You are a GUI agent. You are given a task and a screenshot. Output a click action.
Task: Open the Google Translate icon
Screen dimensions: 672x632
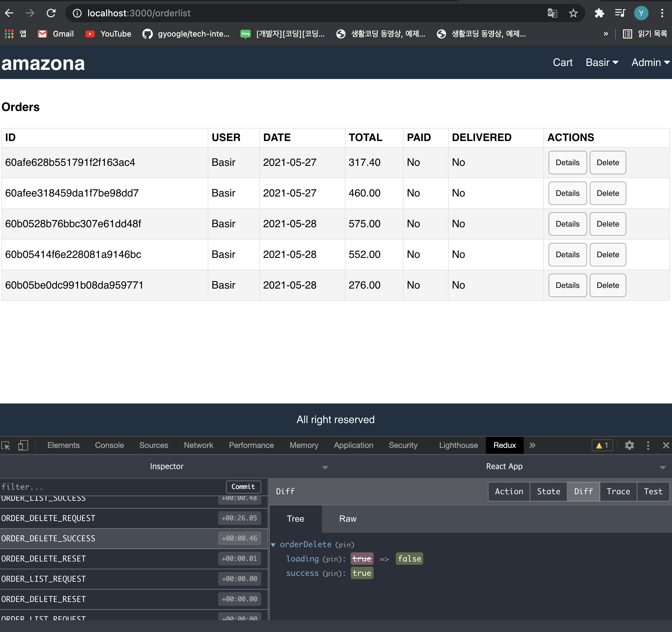coord(552,13)
